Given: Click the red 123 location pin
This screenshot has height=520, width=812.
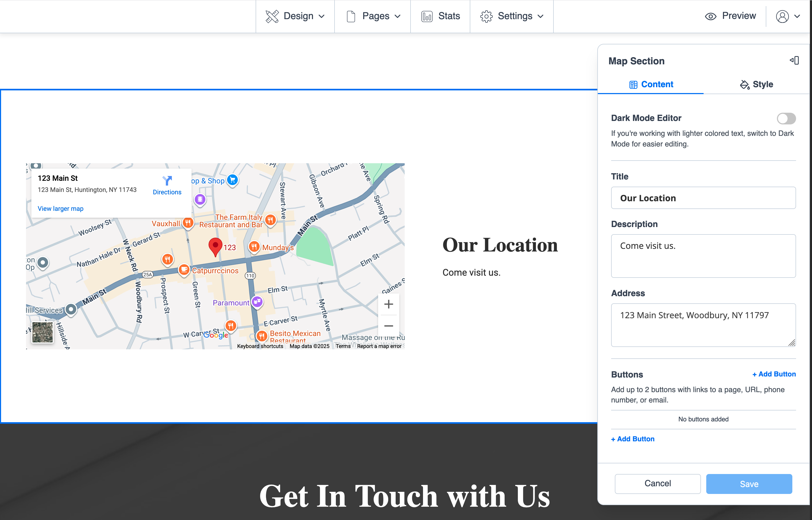Looking at the screenshot, I should coord(215,247).
